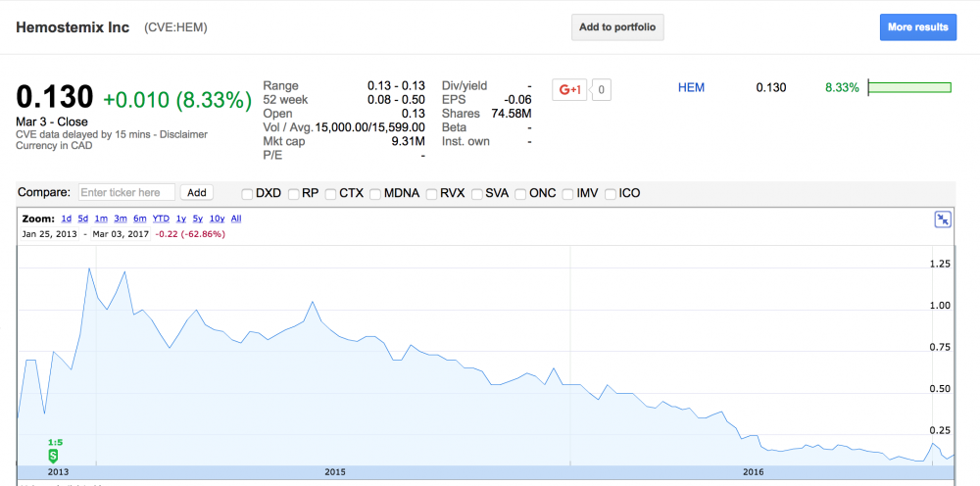Select YTD zoom range
This screenshot has height=486, width=980.
tap(161, 219)
